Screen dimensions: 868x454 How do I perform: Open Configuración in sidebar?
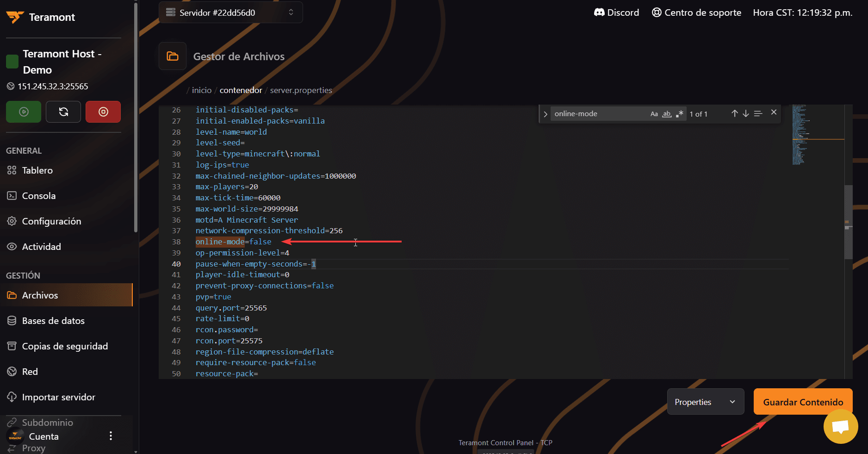pos(52,221)
